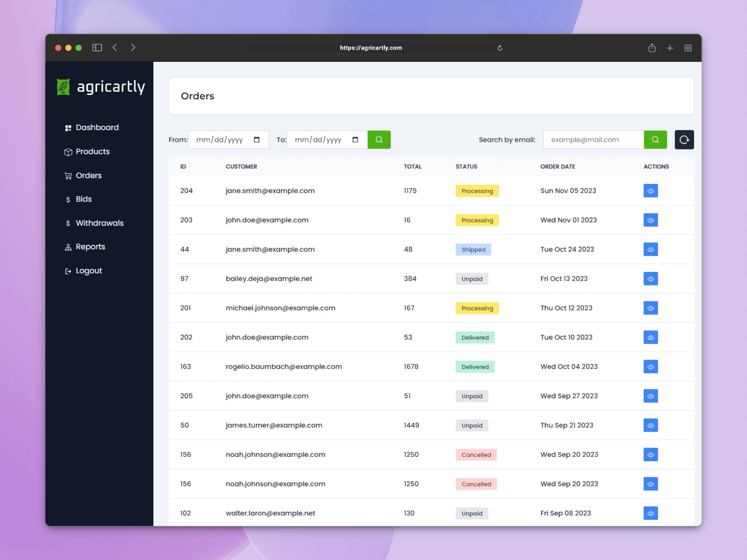Viewport: 747px width, 560px height.
Task: Click the eye icon for order 50
Action: click(651, 425)
